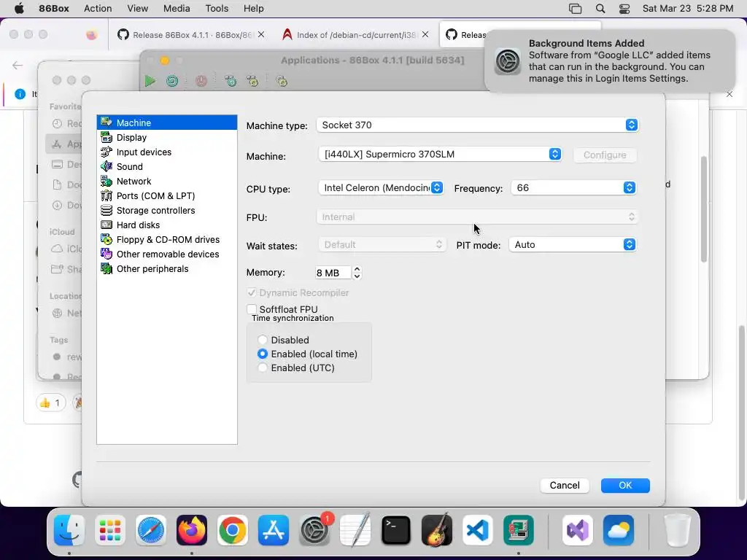Enable the Softfloat FPU checkbox
This screenshot has height=560, width=747.
(252, 309)
